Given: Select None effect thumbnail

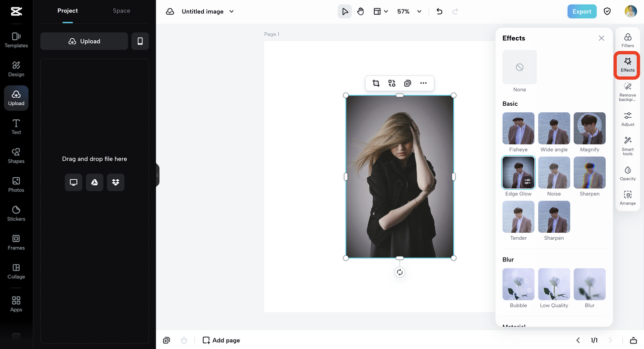Looking at the screenshot, I should click(520, 67).
